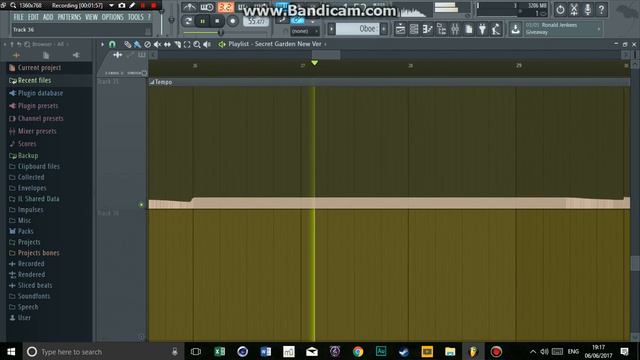The width and height of the screenshot is (640, 360).
Task: Click the audio editor scissors icon
Action: tap(574, 9)
